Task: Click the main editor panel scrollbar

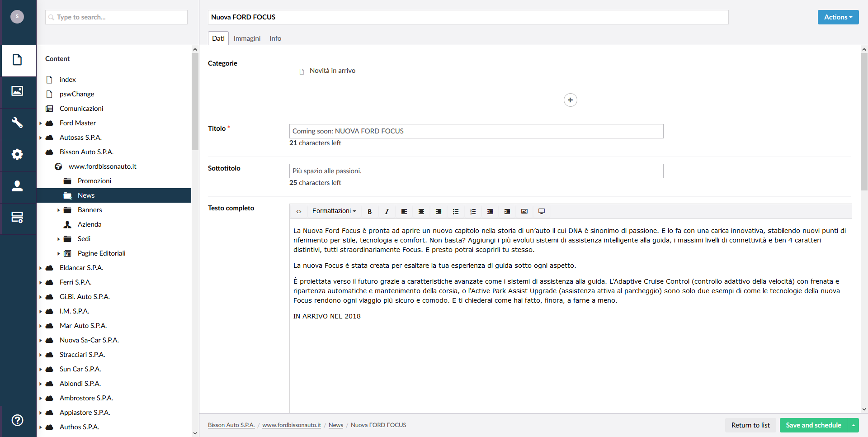Action: pos(864,122)
